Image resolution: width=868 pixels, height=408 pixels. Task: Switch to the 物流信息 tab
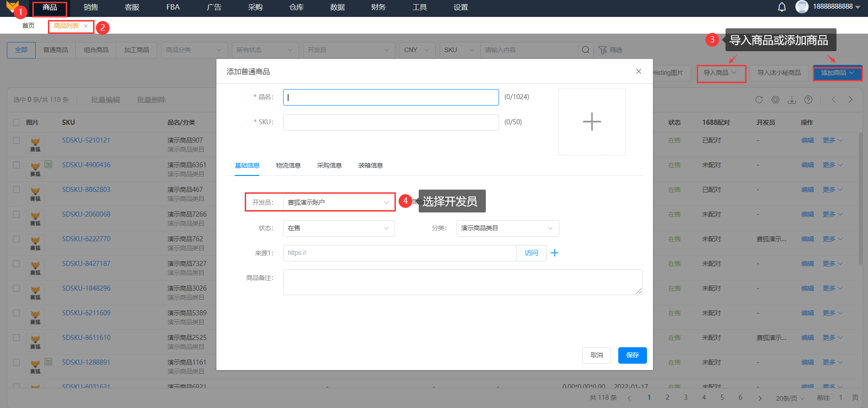(288, 165)
